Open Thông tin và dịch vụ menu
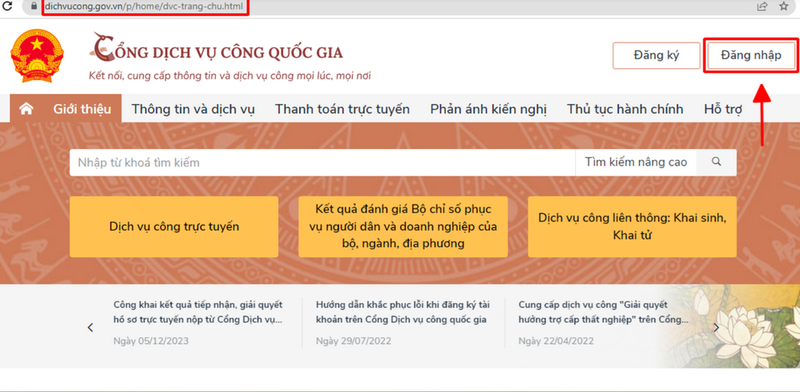 point(193,109)
